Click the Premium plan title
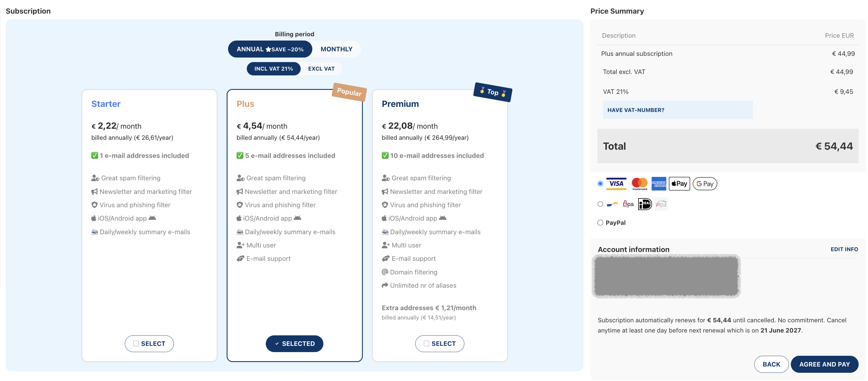 (400, 104)
